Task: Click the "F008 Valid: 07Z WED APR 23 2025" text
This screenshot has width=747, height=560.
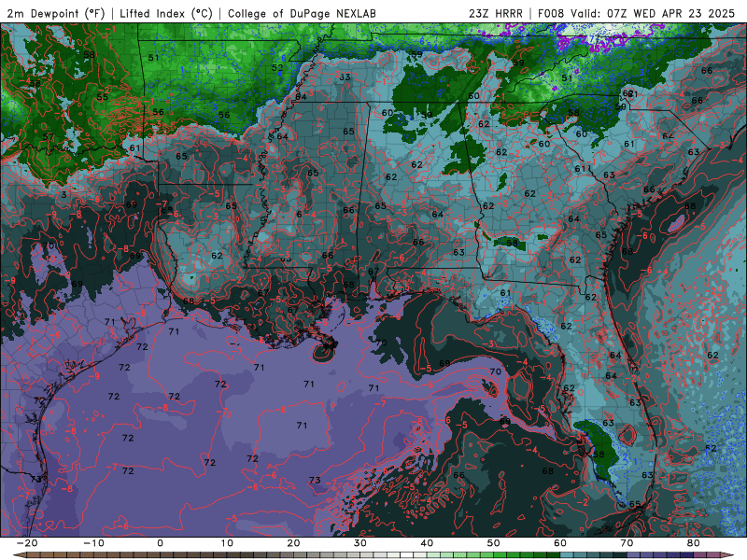Action: (x=637, y=13)
